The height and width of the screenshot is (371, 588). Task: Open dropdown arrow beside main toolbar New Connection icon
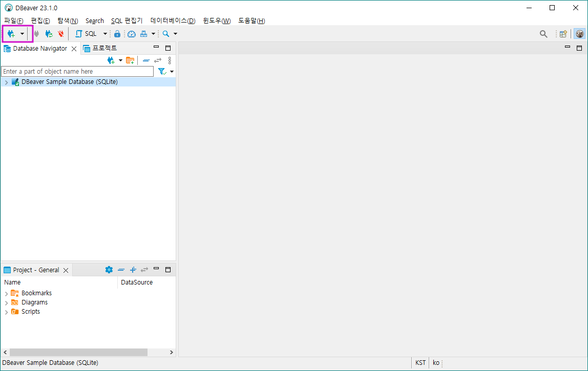22,34
